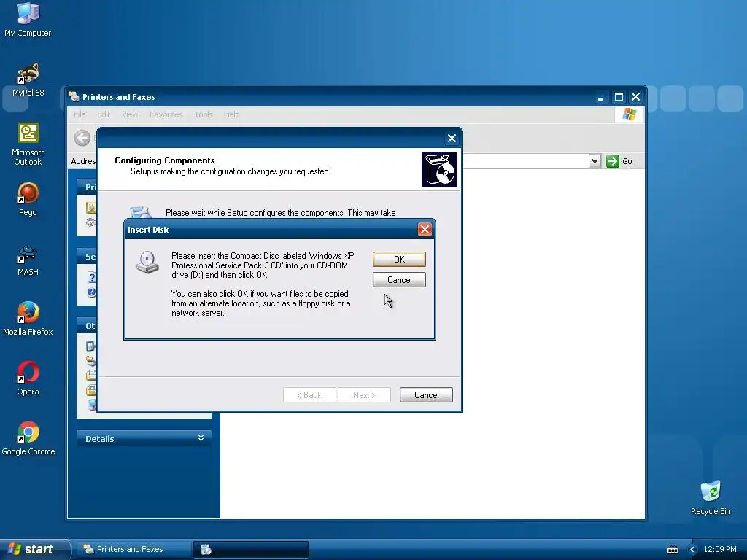Click the Insert Disk title bar text

click(x=148, y=230)
